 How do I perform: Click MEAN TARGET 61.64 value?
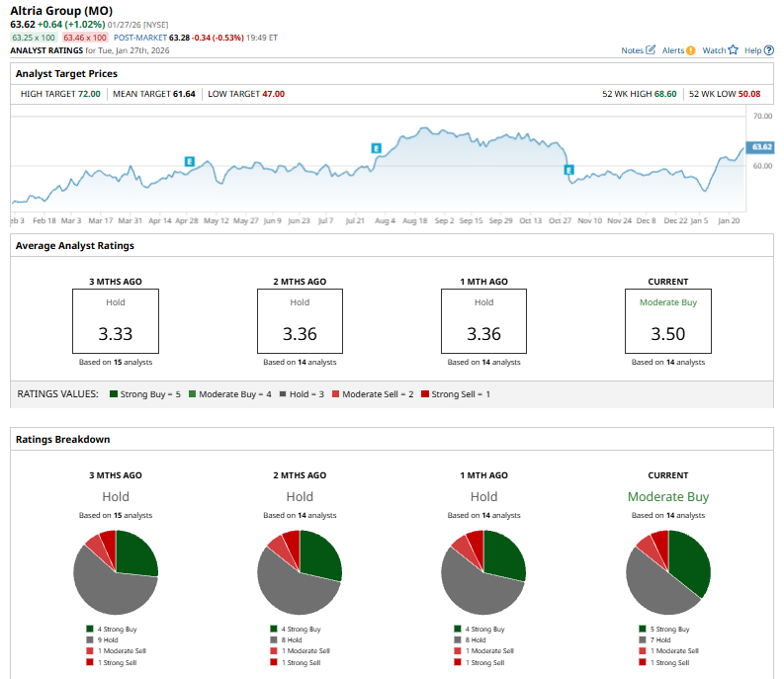point(184,94)
